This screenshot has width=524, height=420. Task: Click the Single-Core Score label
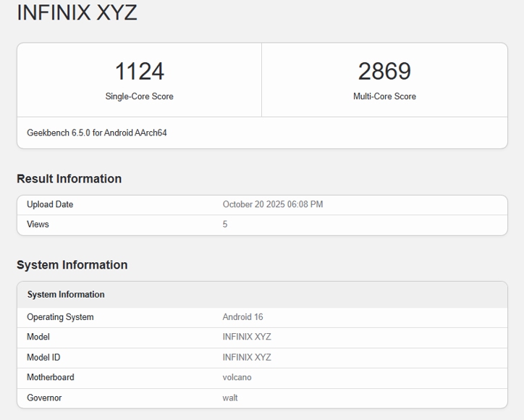pos(140,96)
